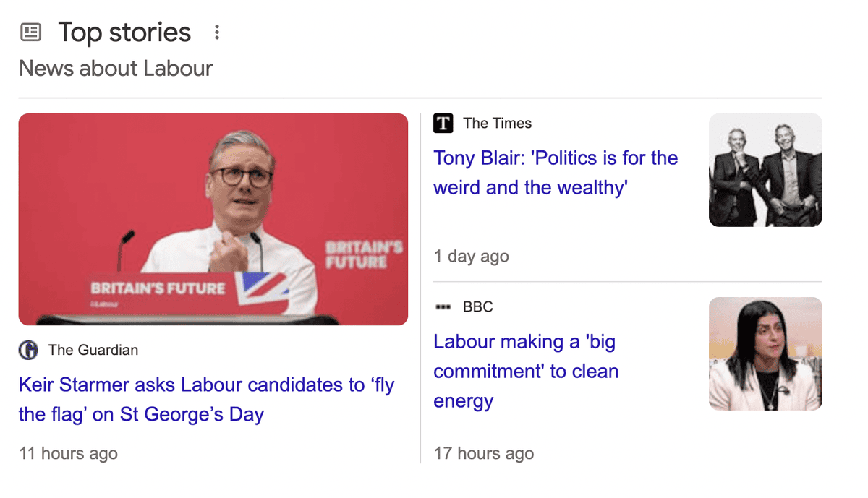
Task: Click The Guardian logo icon
Action: (x=28, y=351)
